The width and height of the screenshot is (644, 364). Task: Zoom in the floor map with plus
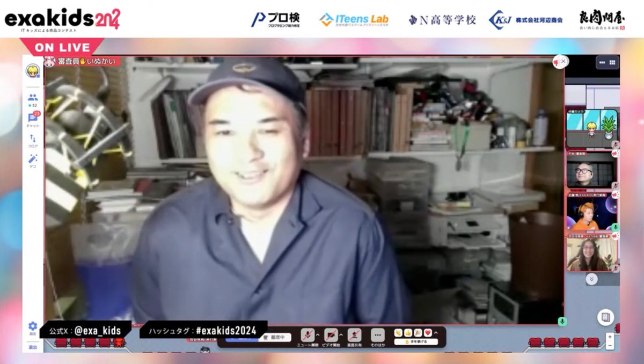pos(610,337)
